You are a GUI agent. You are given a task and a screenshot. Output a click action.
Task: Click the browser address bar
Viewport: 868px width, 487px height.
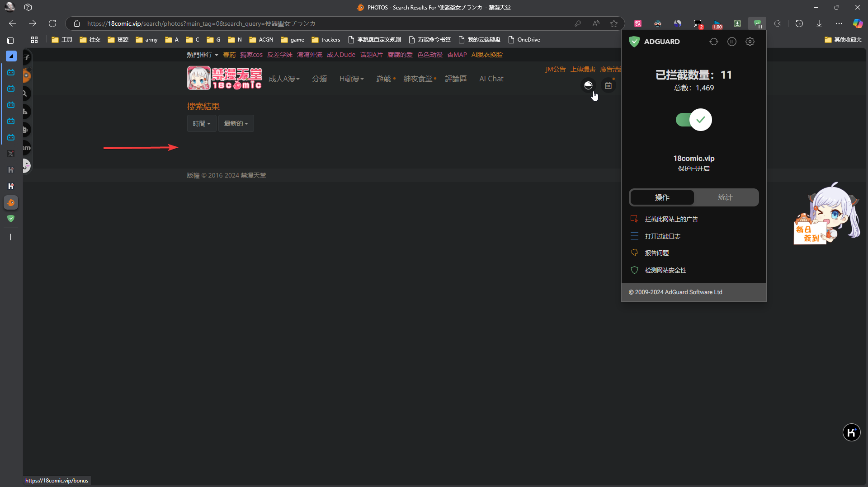tap(316, 23)
